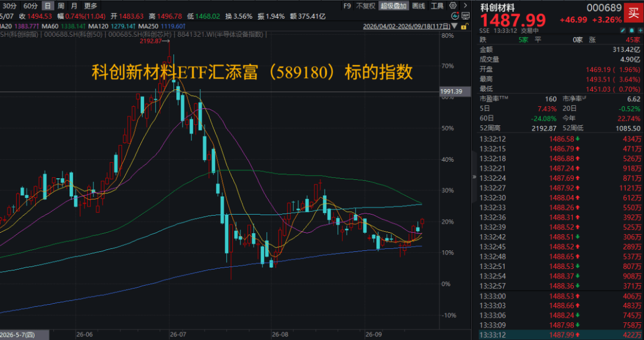
Task: Open chart settings gear icon
Action: (x=453, y=6)
